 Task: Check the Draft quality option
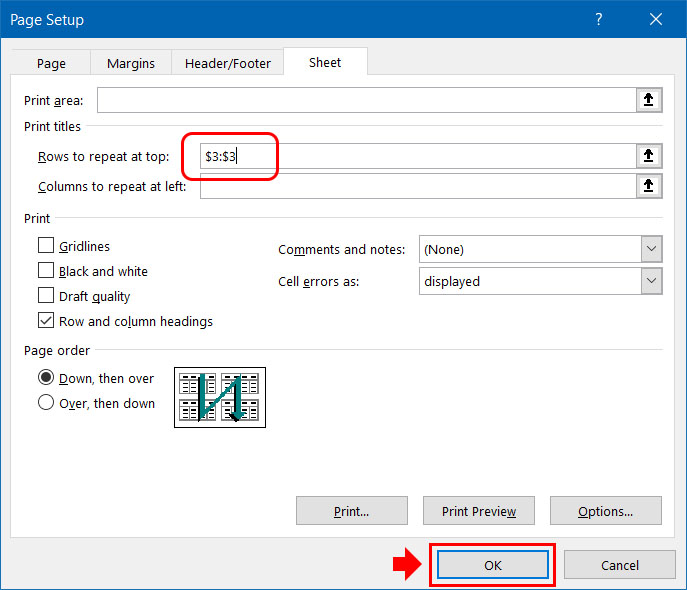coord(46,296)
